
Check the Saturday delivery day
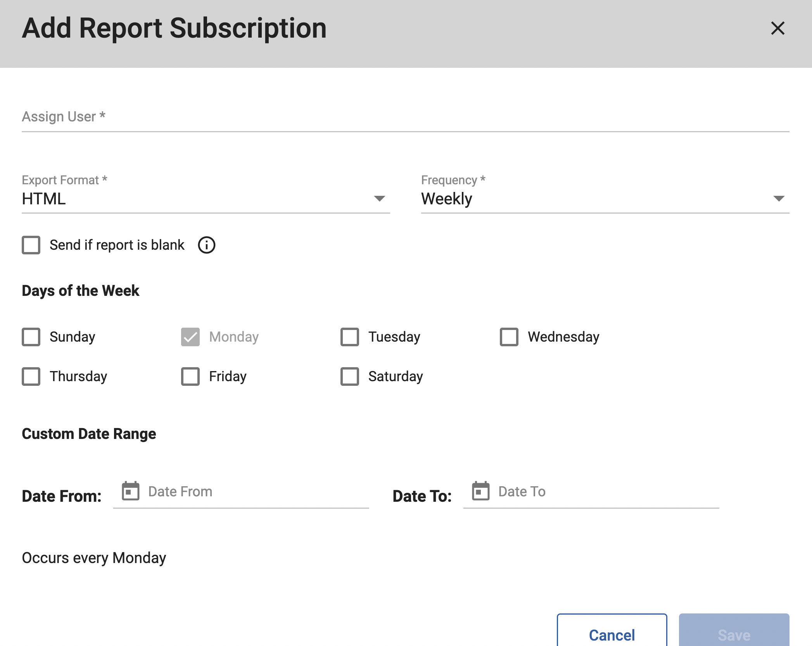click(x=350, y=376)
